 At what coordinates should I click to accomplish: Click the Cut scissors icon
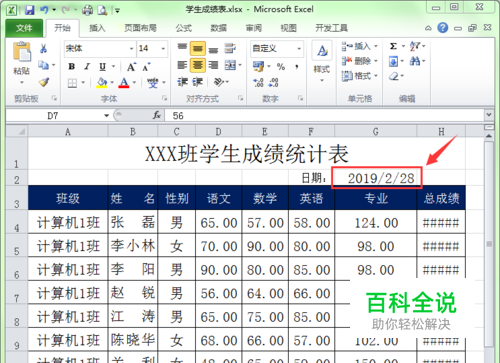[x=43, y=49]
